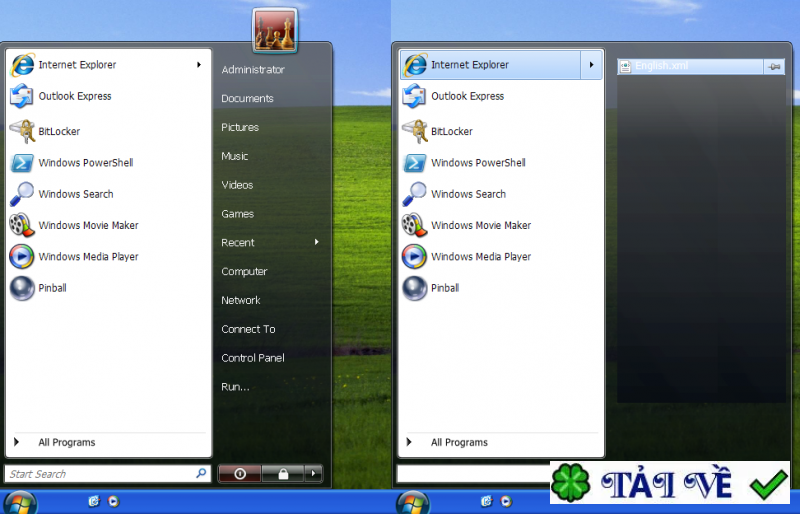Select Run... in the Start menu
The image size is (800, 514).
click(235, 387)
